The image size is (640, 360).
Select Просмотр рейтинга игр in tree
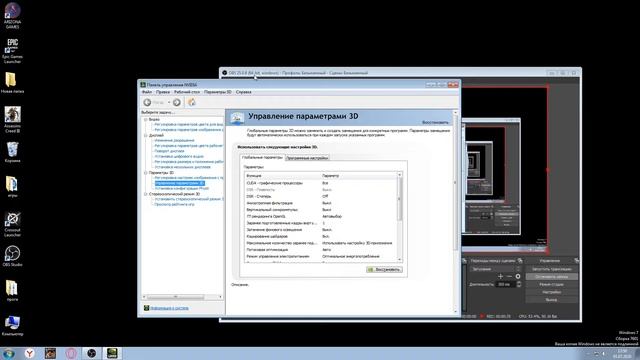click(x=174, y=204)
